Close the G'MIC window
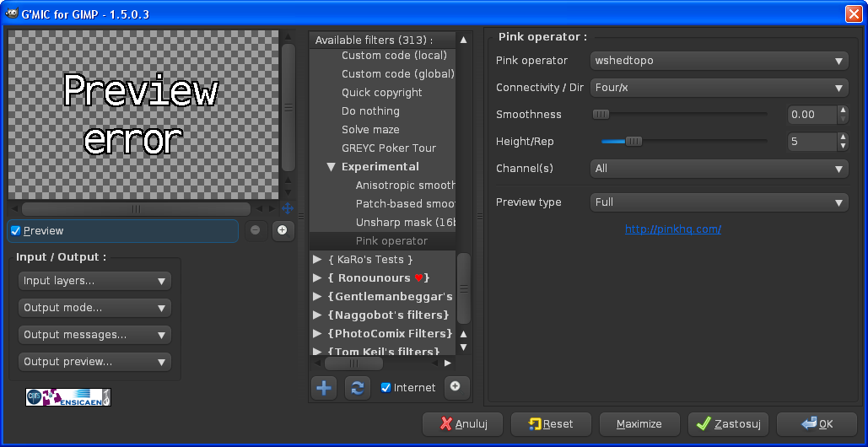 click(x=853, y=14)
